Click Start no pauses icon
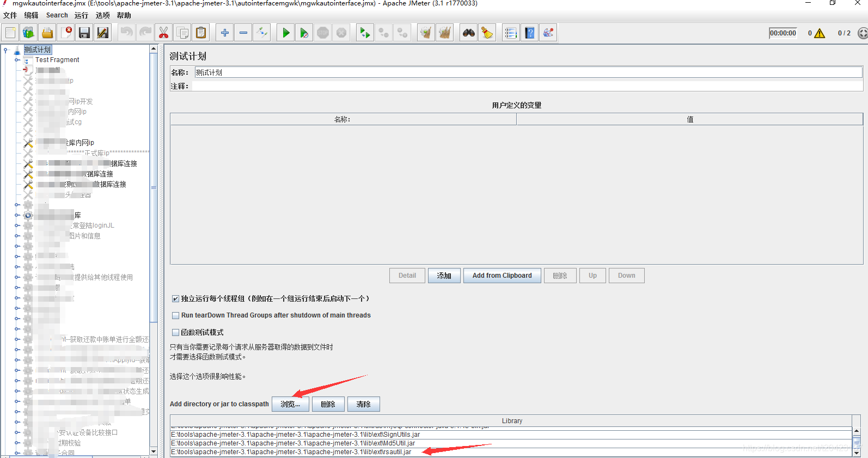Viewport: 868px width, 458px height. click(x=304, y=33)
